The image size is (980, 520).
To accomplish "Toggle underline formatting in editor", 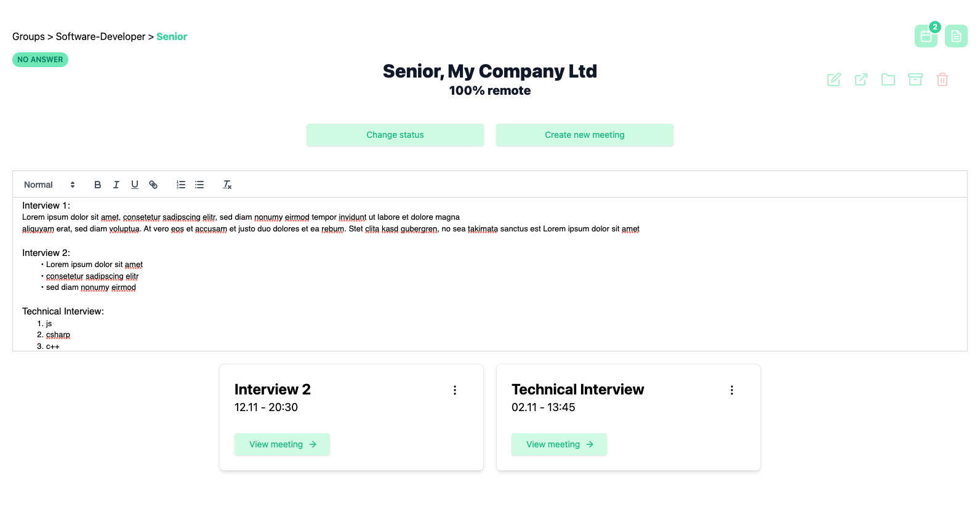I will [x=135, y=185].
